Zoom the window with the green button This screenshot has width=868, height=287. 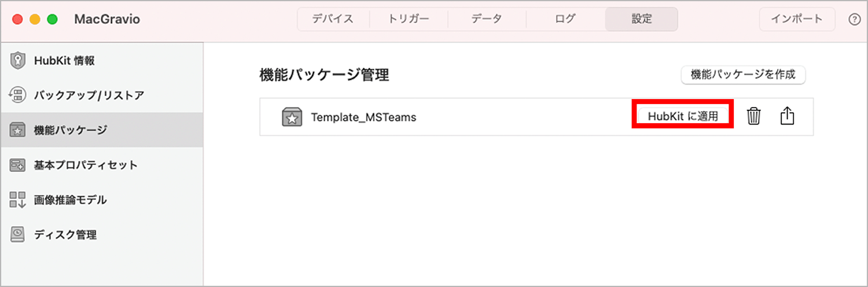point(52,20)
